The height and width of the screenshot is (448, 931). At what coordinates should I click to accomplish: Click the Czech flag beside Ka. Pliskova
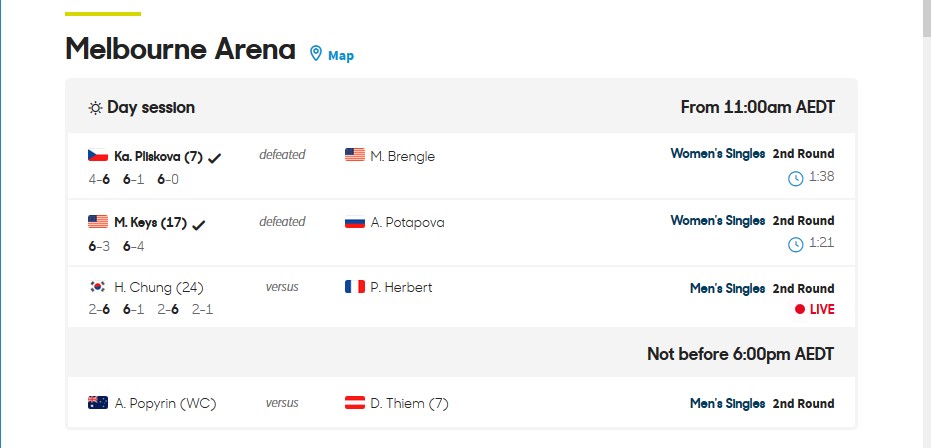coord(98,155)
